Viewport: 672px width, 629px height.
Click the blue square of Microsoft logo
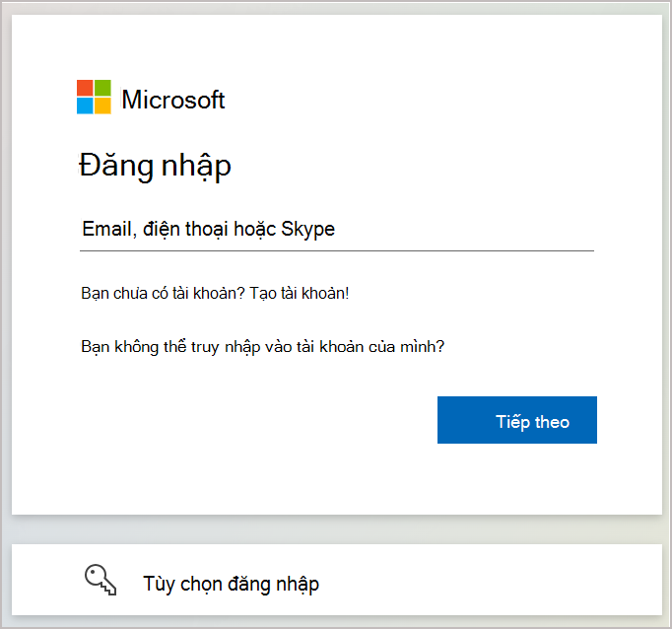[x=85, y=106]
